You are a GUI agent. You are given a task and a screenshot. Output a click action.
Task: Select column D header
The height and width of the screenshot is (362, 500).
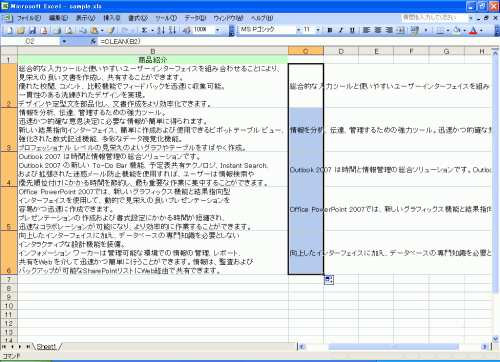[x=341, y=51]
